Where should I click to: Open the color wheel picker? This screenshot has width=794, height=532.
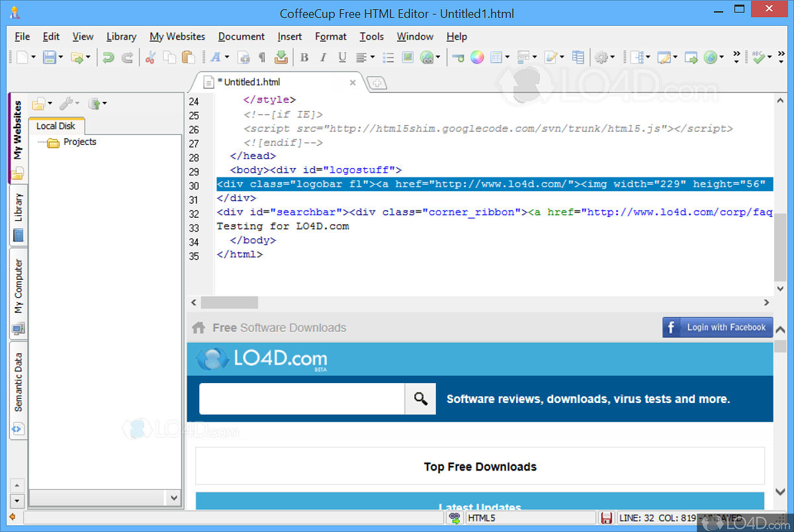[477, 58]
